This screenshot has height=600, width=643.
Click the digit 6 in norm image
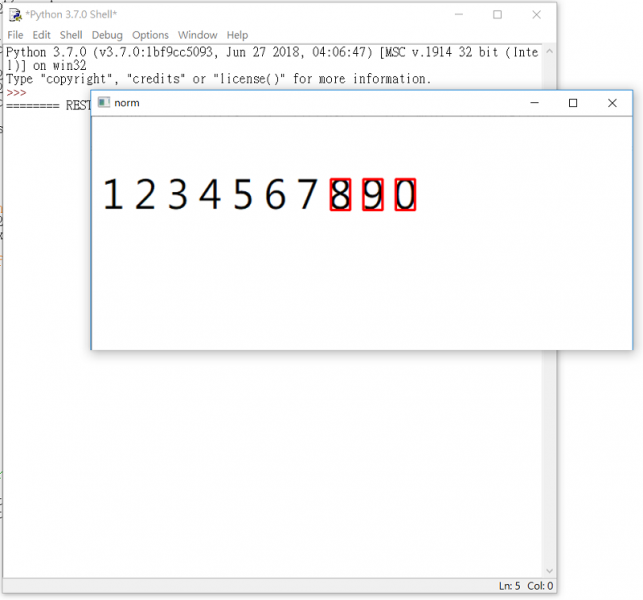[x=275, y=194]
